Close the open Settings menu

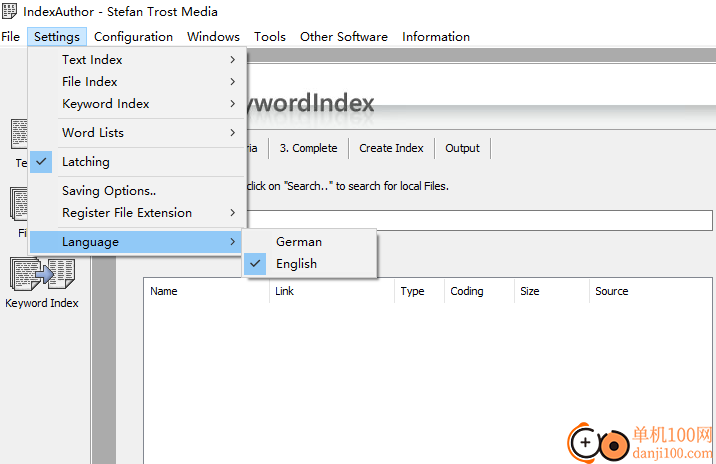point(57,37)
